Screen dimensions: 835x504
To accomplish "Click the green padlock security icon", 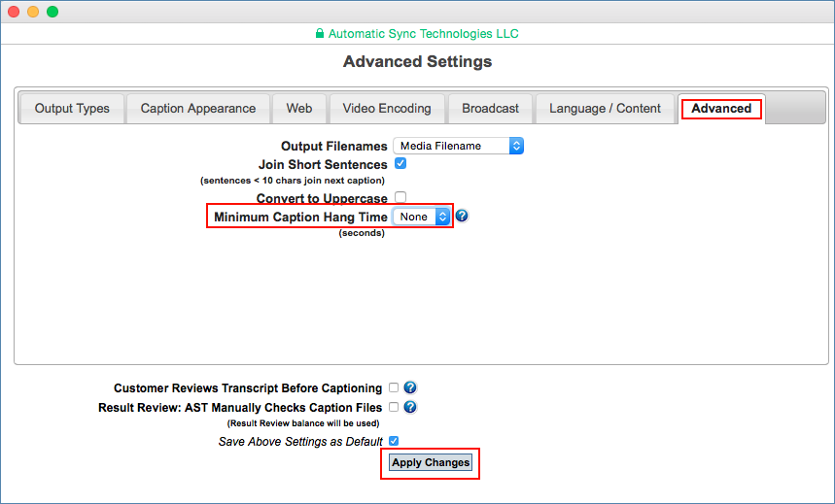I will click(x=319, y=34).
